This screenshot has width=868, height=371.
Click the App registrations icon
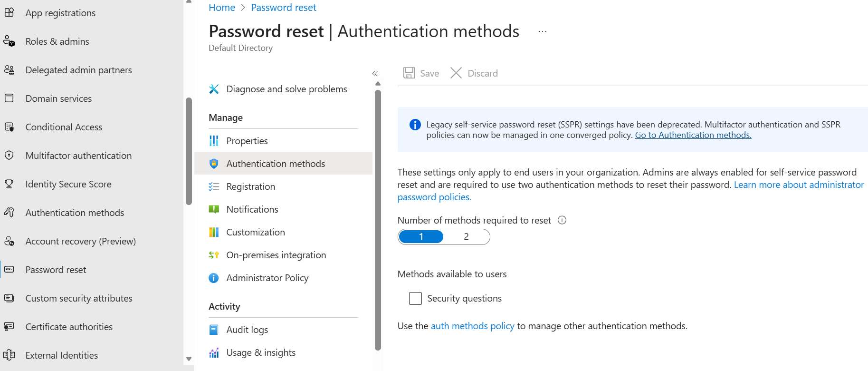click(x=9, y=12)
